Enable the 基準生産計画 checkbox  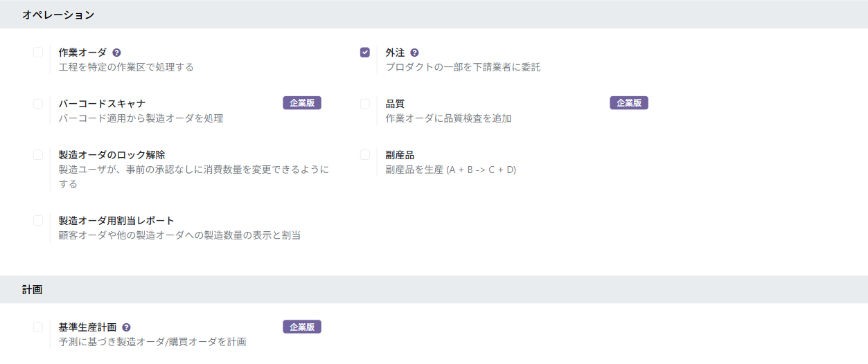[x=38, y=327]
